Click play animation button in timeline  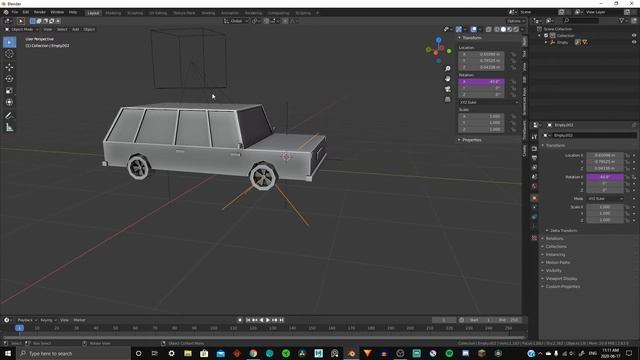pyautogui.click(x=268, y=320)
